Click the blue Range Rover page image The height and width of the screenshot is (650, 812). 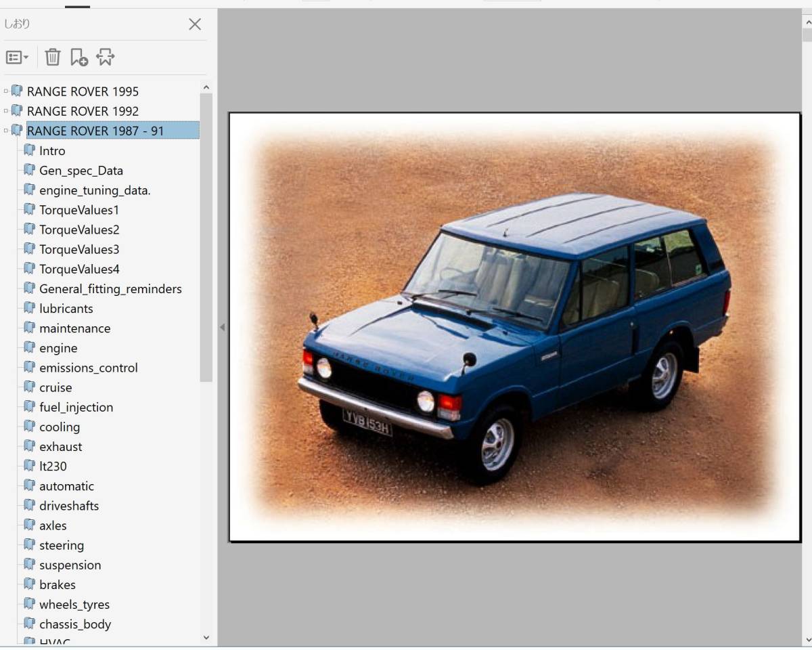point(515,327)
